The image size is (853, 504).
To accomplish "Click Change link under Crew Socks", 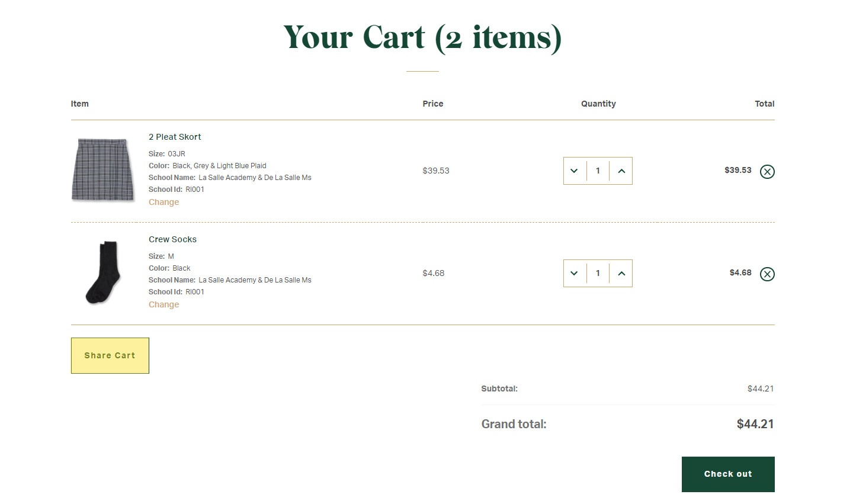I will pos(163,304).
